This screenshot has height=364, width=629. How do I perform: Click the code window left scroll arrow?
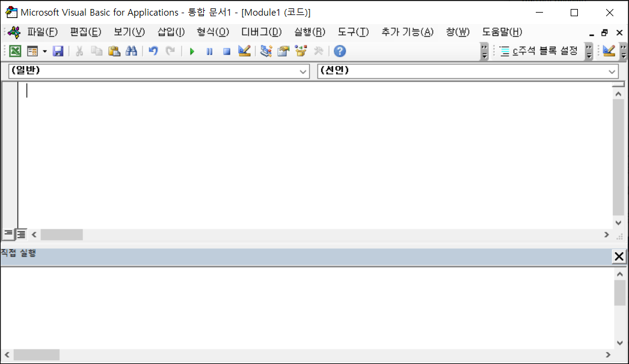(34, 234)
